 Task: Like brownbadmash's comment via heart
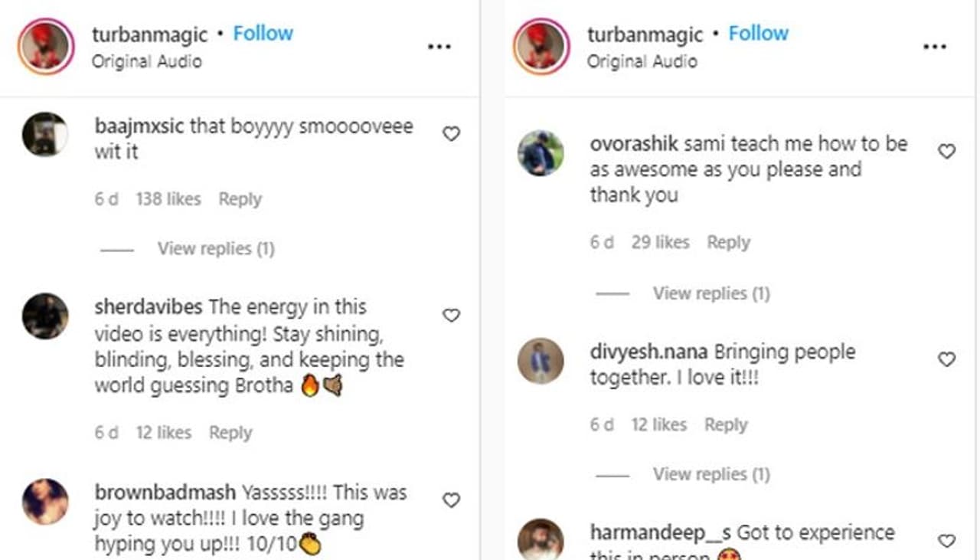tap(452, 500)
